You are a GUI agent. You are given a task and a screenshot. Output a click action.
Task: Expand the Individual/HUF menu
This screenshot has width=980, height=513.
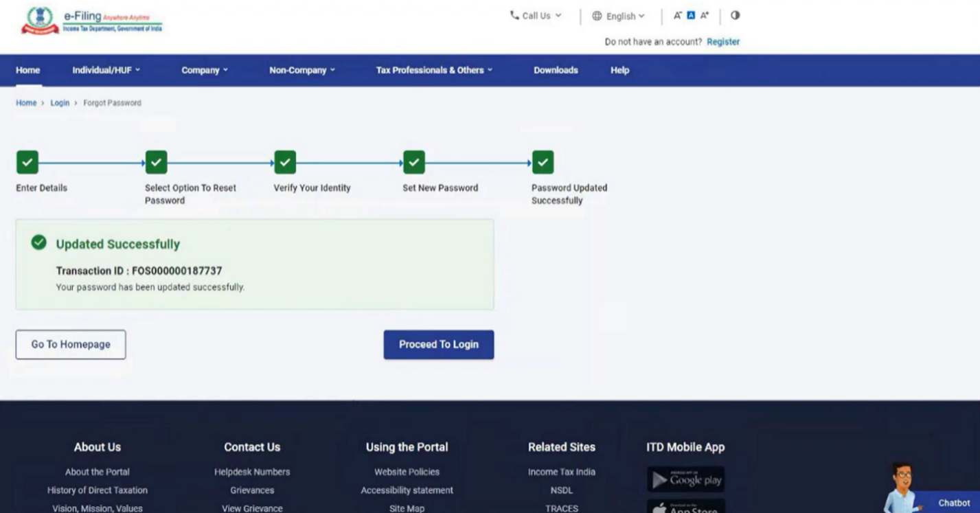[106, 70]
